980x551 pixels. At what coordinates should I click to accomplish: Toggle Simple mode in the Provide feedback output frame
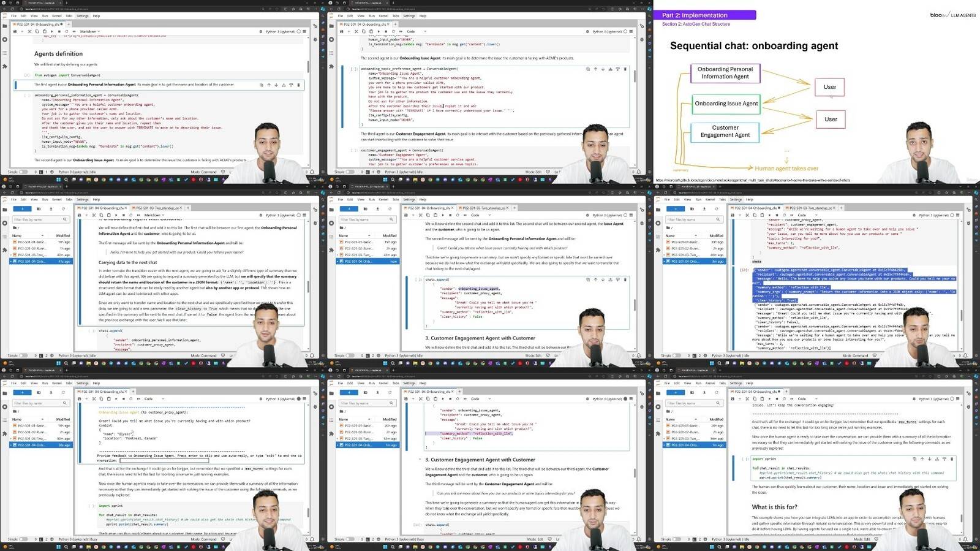coord(23,539)
